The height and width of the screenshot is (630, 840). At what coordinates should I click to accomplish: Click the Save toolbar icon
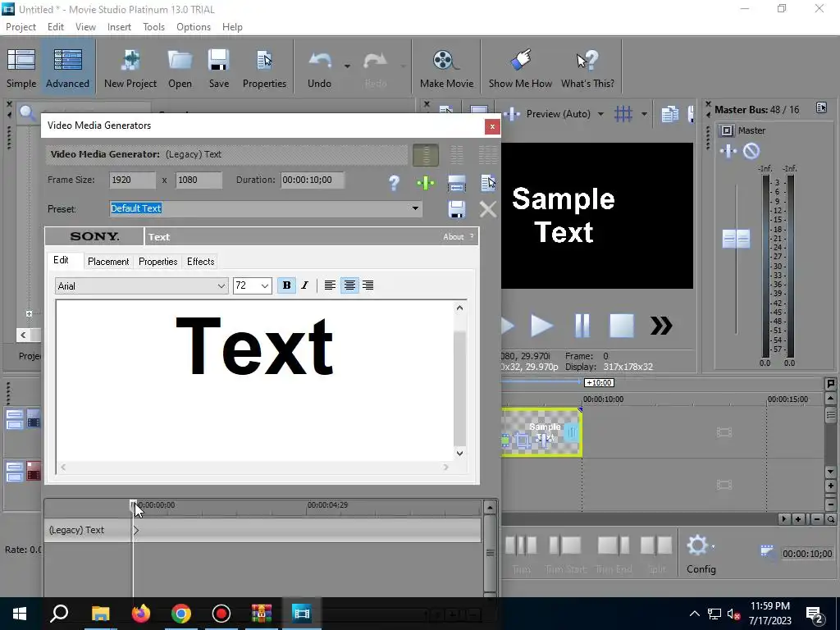218,67
